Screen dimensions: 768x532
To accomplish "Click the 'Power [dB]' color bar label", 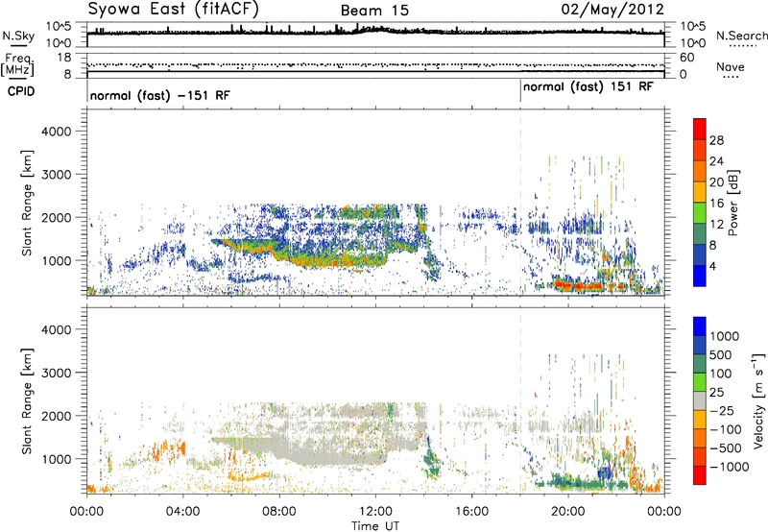I will 732,203.
